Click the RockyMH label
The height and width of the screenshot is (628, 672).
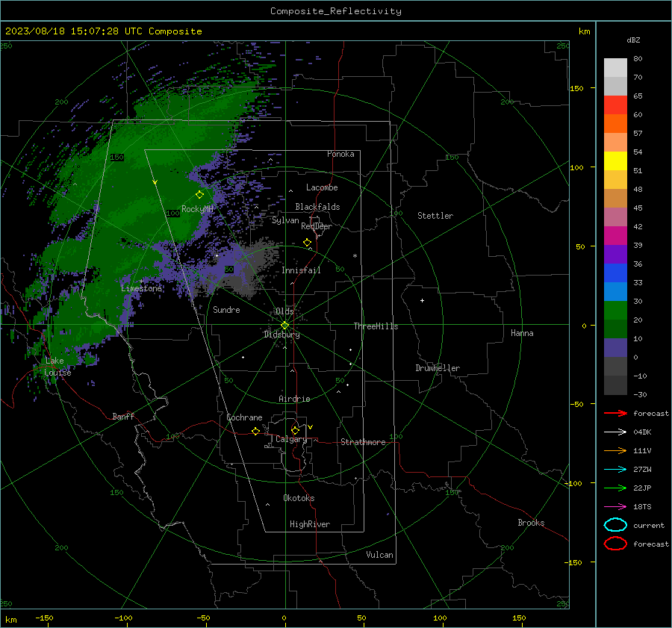(197, 209)
